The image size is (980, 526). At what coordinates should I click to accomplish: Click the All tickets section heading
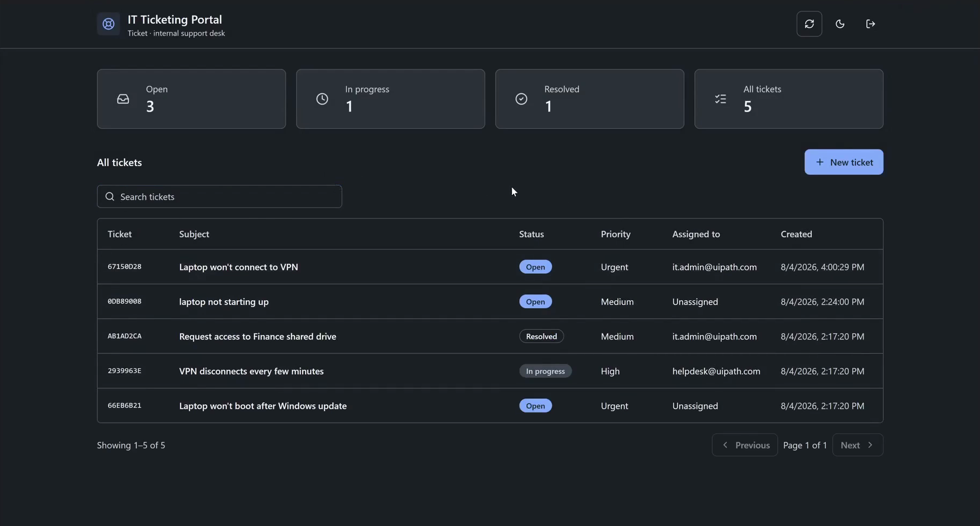point(119,162)
